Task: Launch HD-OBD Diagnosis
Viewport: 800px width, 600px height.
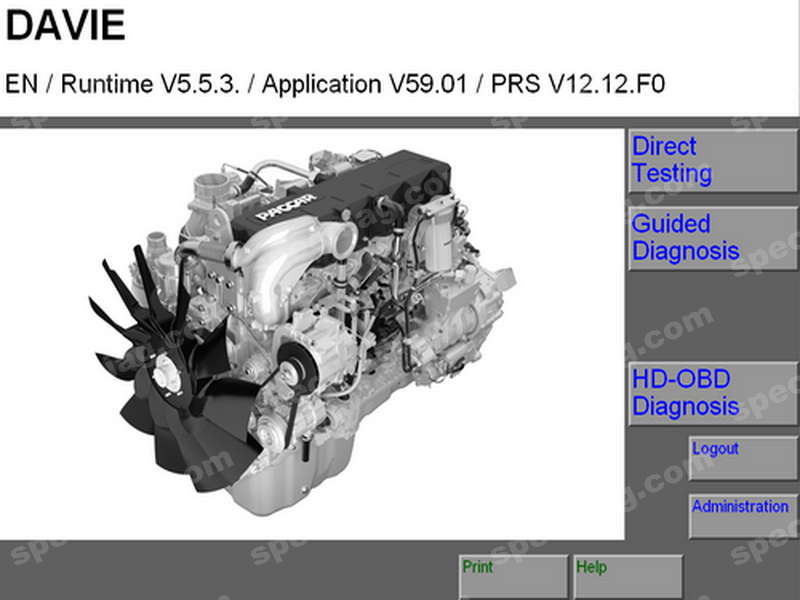Action: pos(712,393)
